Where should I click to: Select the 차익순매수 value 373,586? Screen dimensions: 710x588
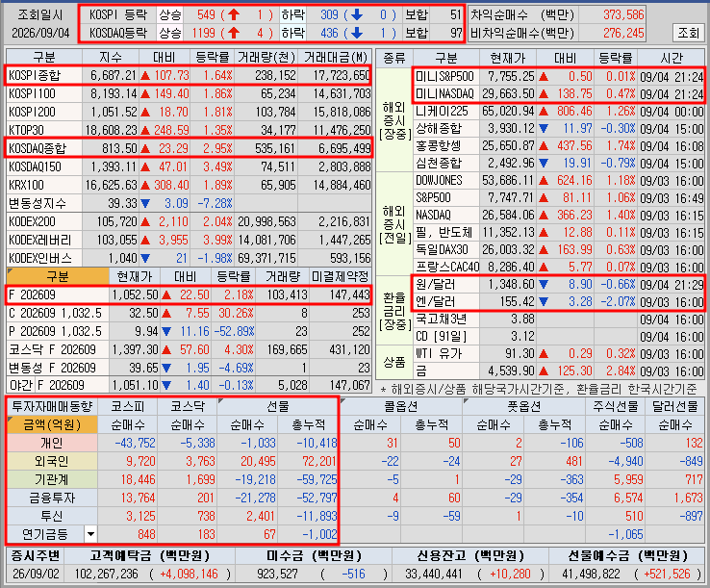[x=623, y=15]
